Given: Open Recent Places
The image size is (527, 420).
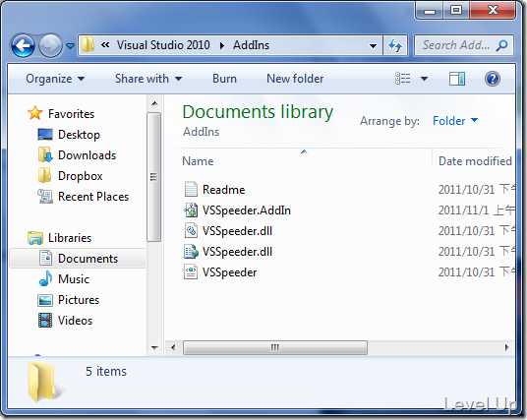Looking at the screenshot, I should (93, 197).
